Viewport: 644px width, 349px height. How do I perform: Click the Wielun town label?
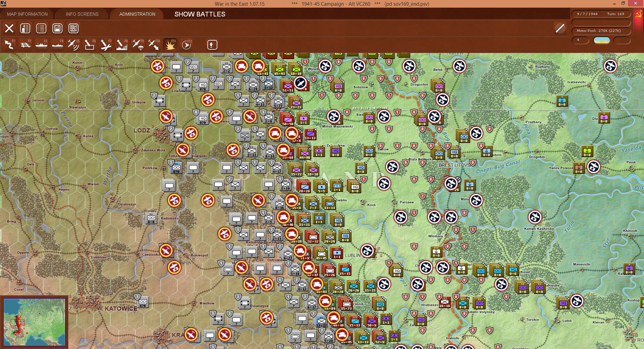pyautogui.click(x=93, y=184)
